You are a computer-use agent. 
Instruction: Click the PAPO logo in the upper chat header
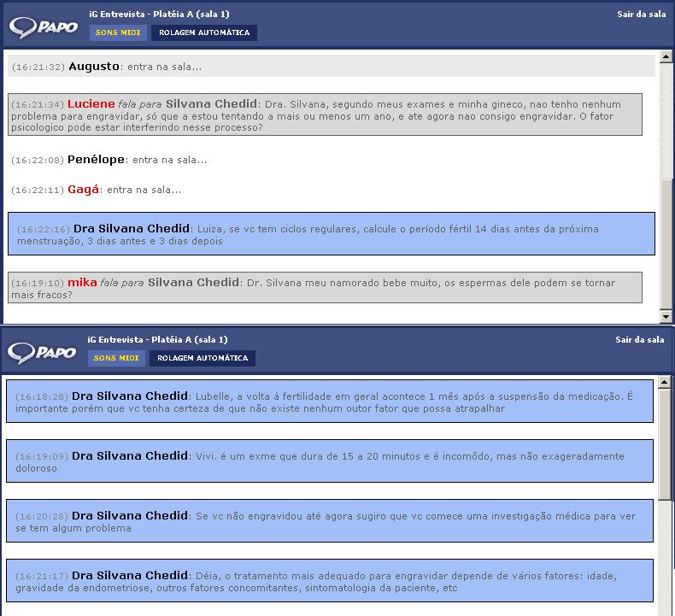click(44, 26)
